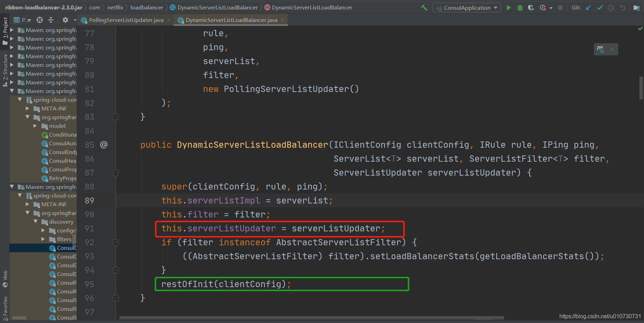Image resolution: width=644 pixels, height=323 pixels.
Task: Toggle the Z: Structure tool window tab
Action: click(5, 70)
